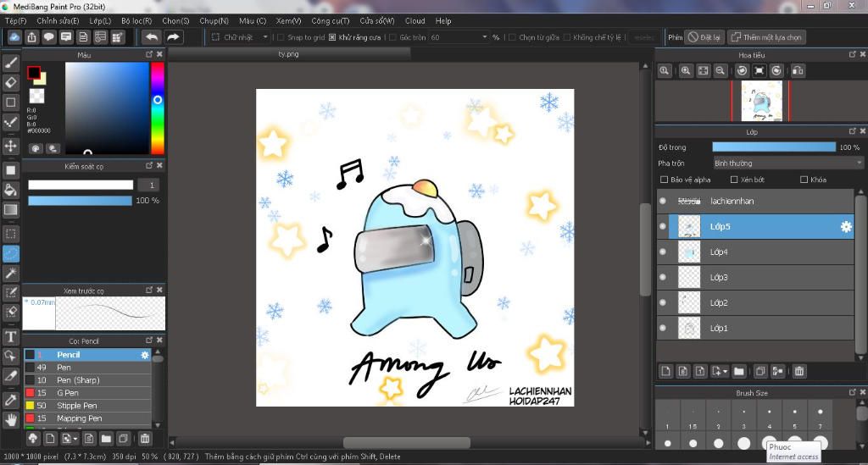Add a new layer

(x=666, y=371)
